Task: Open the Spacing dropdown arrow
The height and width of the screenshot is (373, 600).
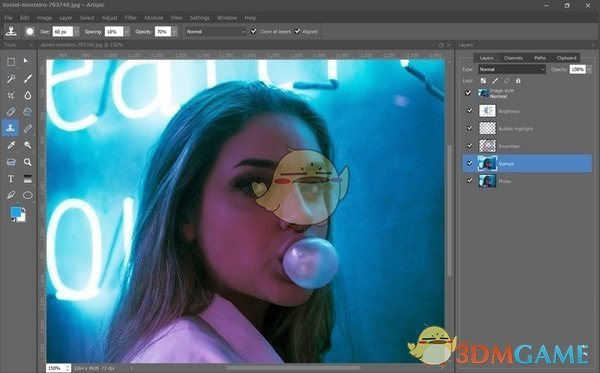Action: [127, 31]
